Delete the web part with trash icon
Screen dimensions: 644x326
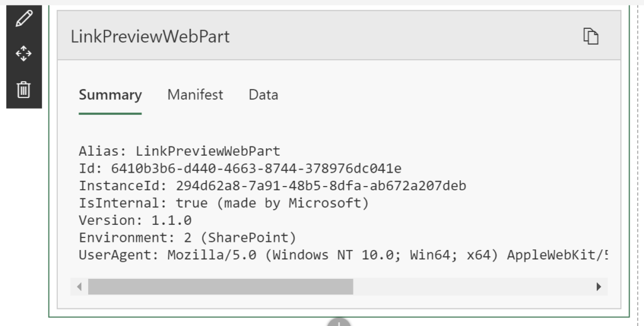click(x=24, y=89)
